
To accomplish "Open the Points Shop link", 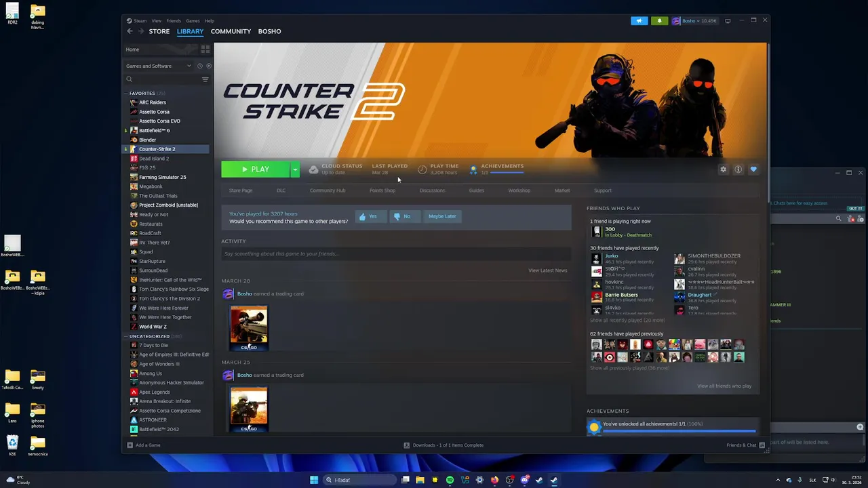I will pyautogui.click(x=382, y=190).
